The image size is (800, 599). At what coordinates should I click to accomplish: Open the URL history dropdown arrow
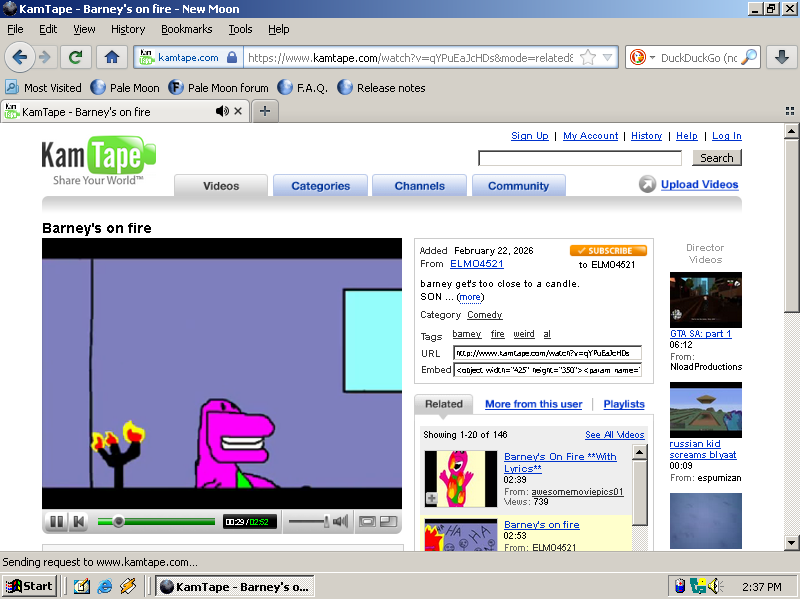[x=607, y=57]
